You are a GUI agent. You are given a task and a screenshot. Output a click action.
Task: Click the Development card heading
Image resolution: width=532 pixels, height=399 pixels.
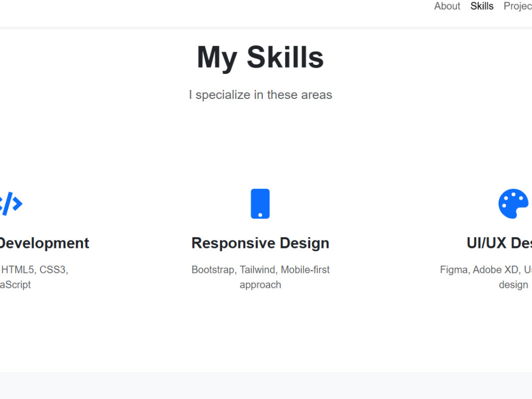click(45, 243)
